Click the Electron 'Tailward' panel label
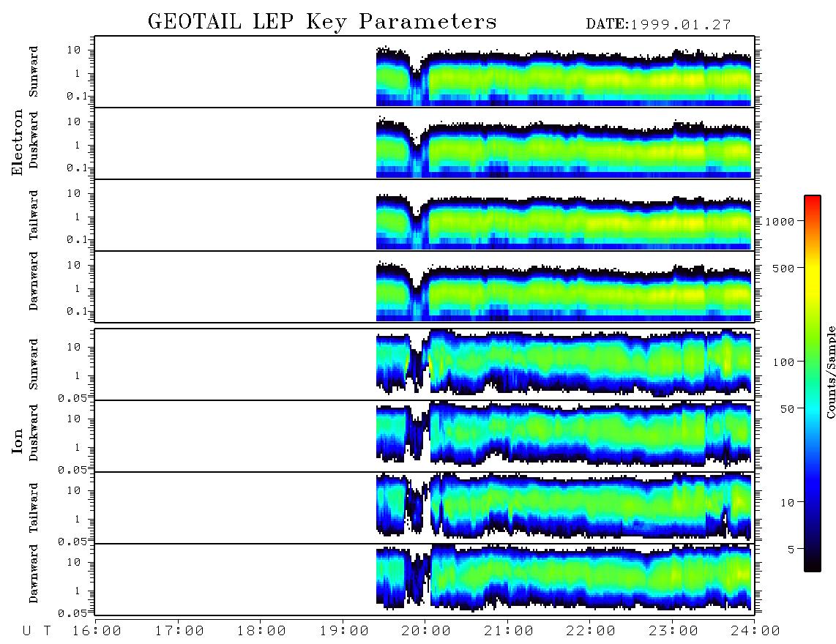Screen dimensions: 836x644 tap(34, 215)
